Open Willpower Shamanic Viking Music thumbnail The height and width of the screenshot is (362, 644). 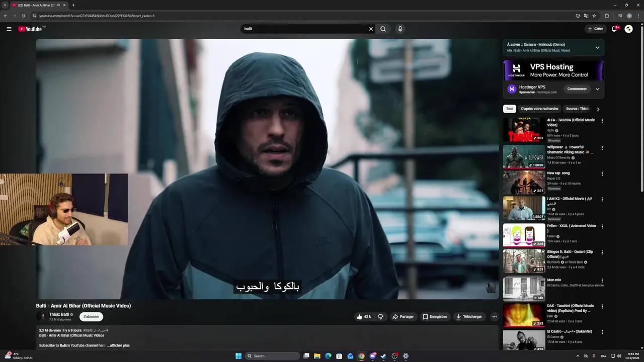point(524,156)
